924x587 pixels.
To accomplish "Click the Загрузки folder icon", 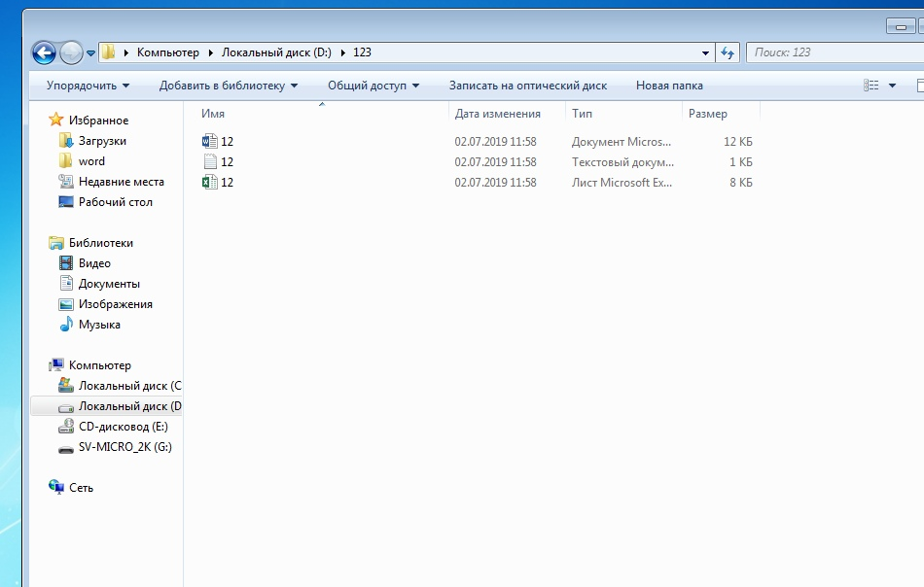I will tap(66, 140).
